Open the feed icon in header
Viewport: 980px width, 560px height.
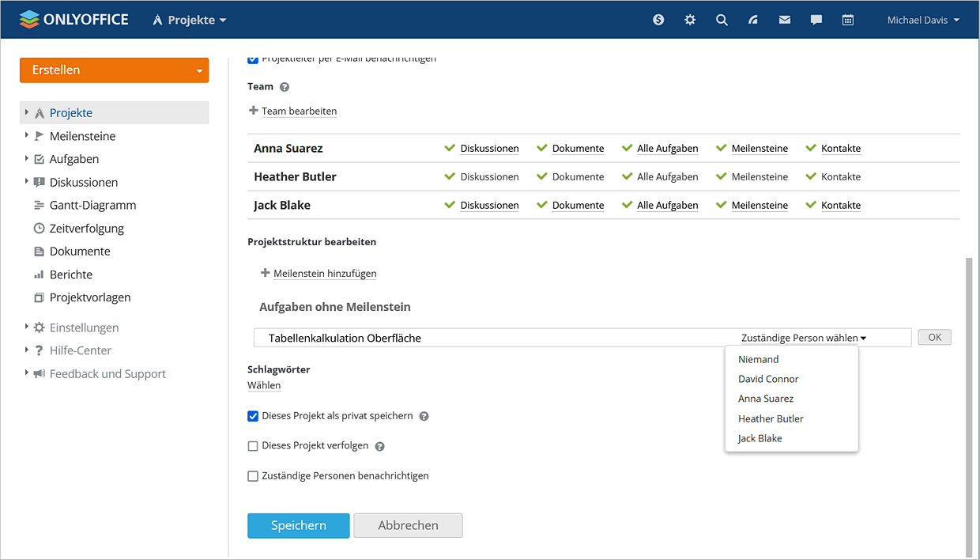[753, 20]
